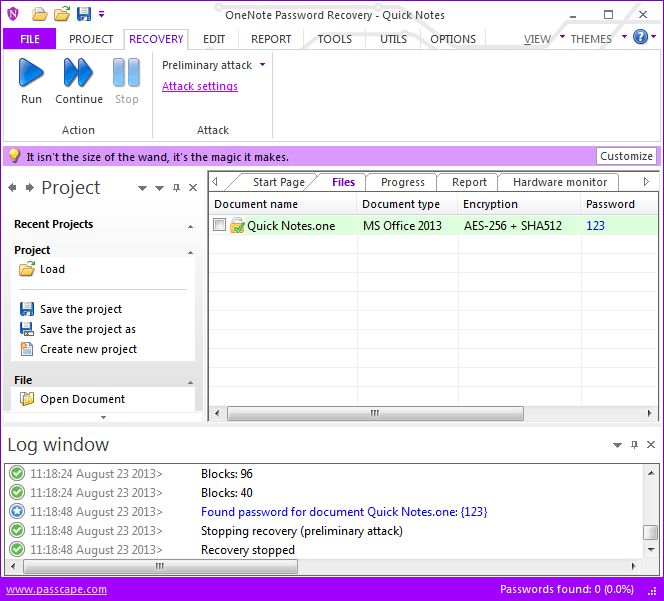
Task: Click the Create new project page icon
Action: tap(27, 349)
